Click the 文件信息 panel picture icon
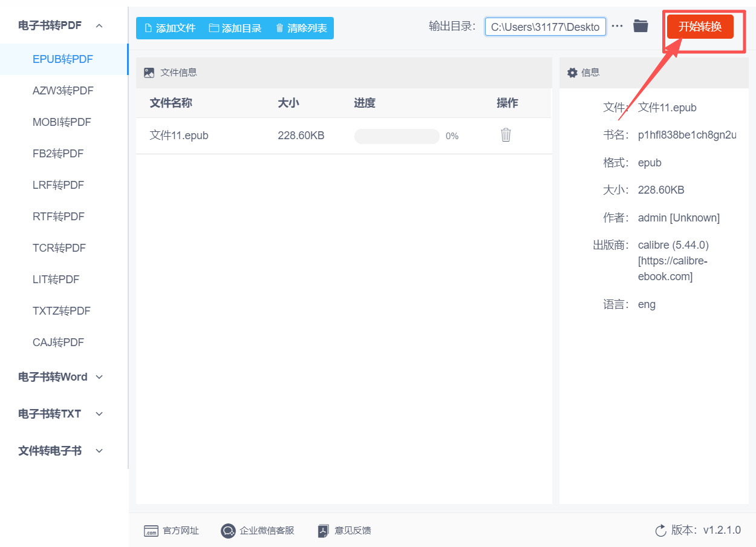Screen dimensions: 756x547 tap(149, 73)
